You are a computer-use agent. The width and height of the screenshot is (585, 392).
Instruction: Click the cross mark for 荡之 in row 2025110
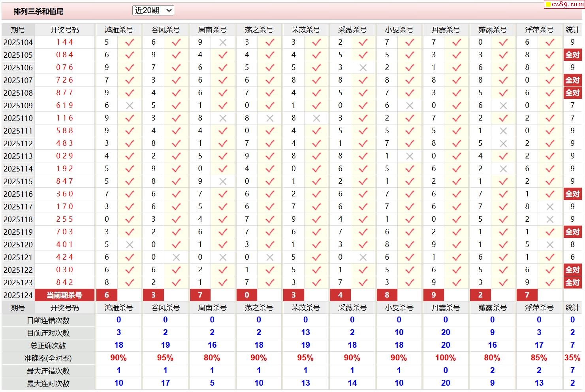coord(270,118)
